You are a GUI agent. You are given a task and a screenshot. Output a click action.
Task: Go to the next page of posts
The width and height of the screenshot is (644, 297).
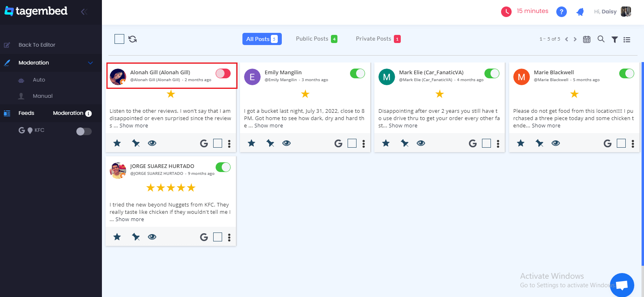coord(575,39)
